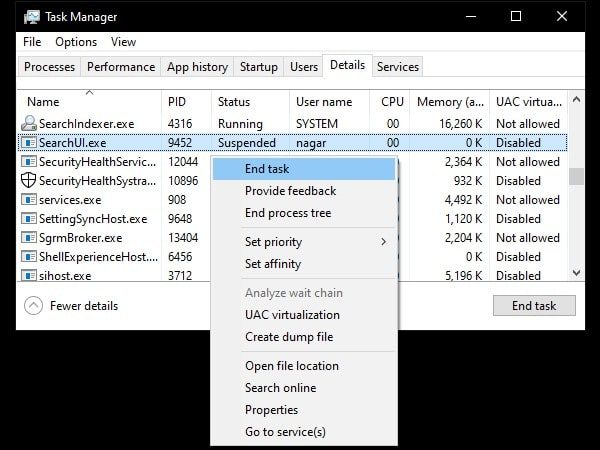Switch to the Startup tab
This screenshot has width=600, height=450.
[x=259, y=67]
